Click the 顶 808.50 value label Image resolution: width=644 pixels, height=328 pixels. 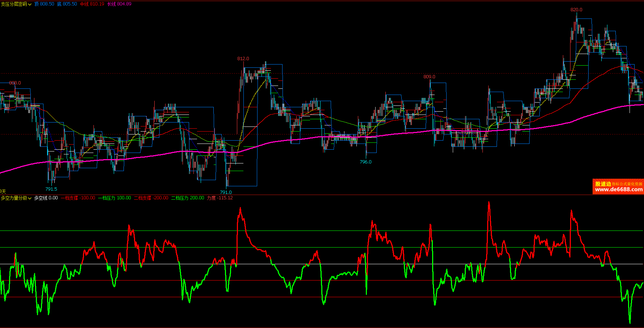click(44, 4)
